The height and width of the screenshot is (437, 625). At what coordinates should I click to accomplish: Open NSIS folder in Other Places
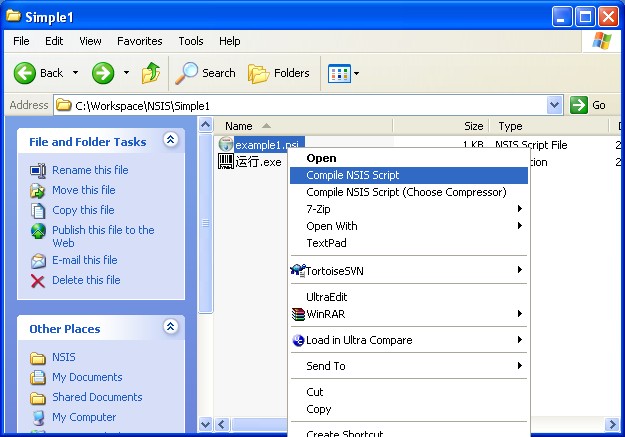(x=64, y=357)
